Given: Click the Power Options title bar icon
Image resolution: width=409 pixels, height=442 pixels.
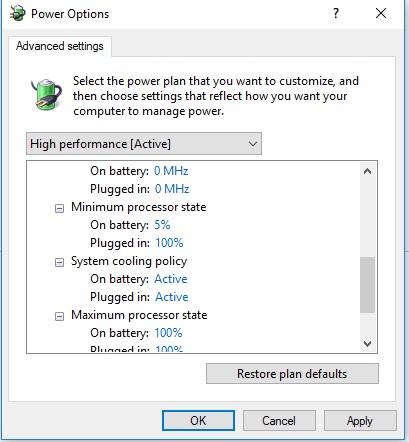Looking at the screenshot, I should click(x=17, y=14).
